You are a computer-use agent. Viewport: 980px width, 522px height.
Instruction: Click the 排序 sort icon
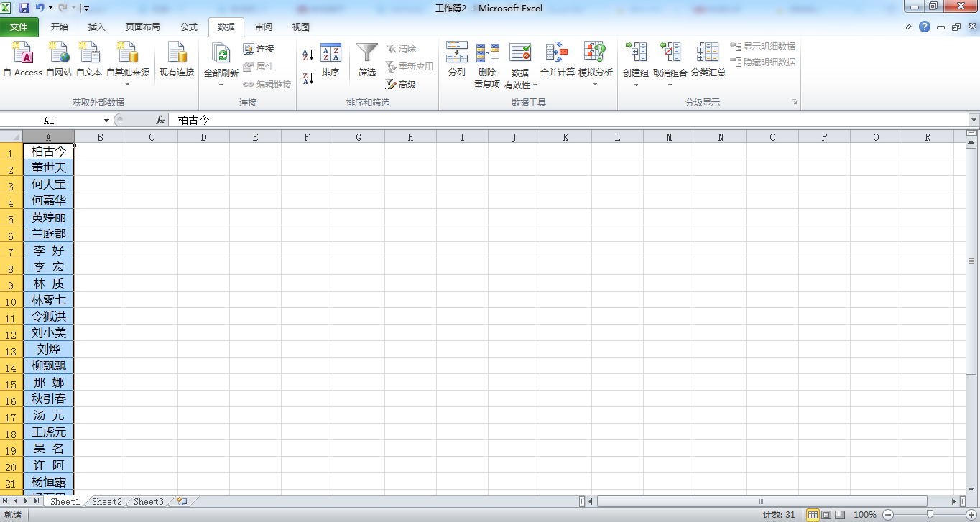point(333,61)
